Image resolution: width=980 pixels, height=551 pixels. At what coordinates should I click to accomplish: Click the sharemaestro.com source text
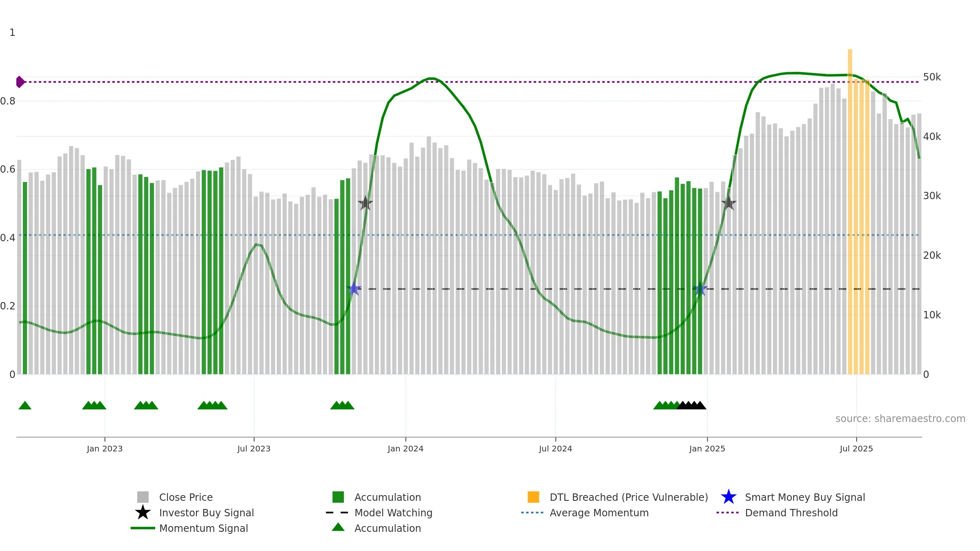coord(900,419)
